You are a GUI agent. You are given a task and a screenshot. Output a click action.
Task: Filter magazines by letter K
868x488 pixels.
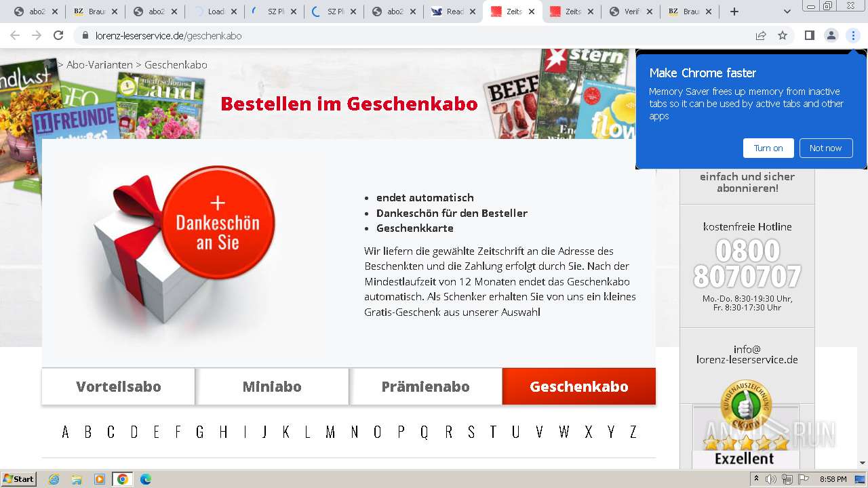click(286, 432)
